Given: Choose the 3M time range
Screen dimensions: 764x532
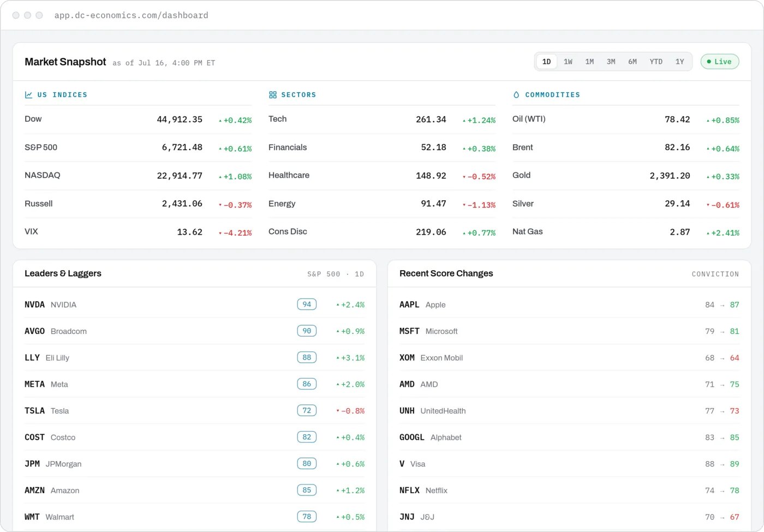Looking at the screenshot, I should click(x=611, y=62).
